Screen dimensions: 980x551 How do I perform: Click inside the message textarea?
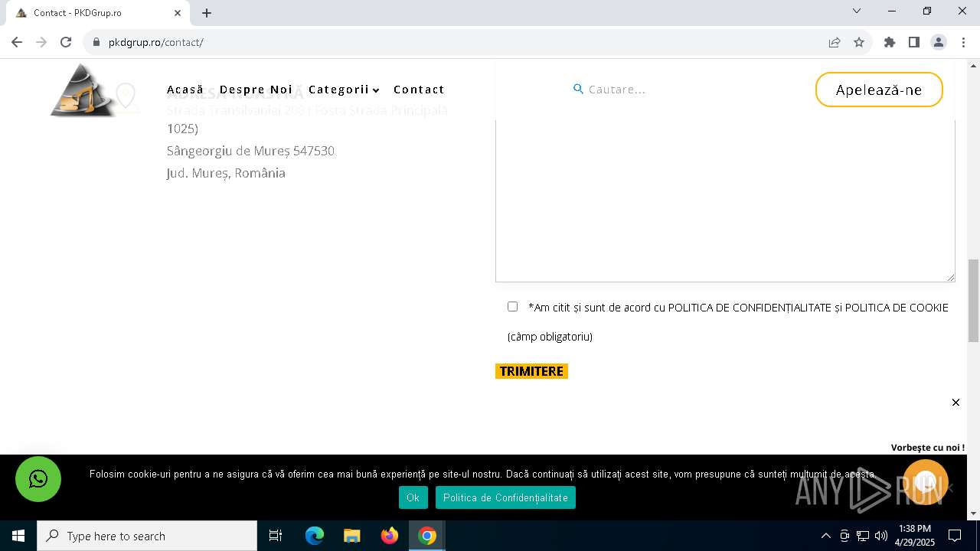click(725, 199)
